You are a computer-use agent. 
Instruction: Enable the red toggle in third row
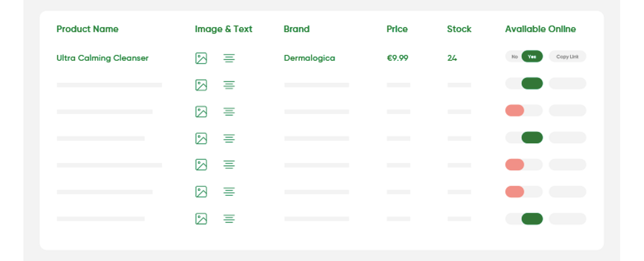tap(524, 110)
